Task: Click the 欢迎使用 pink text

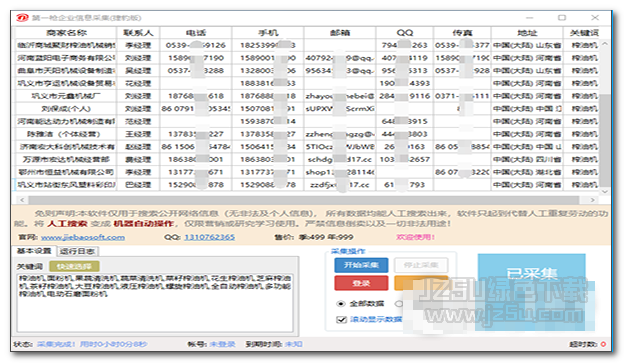Action: tap(415, 237)
